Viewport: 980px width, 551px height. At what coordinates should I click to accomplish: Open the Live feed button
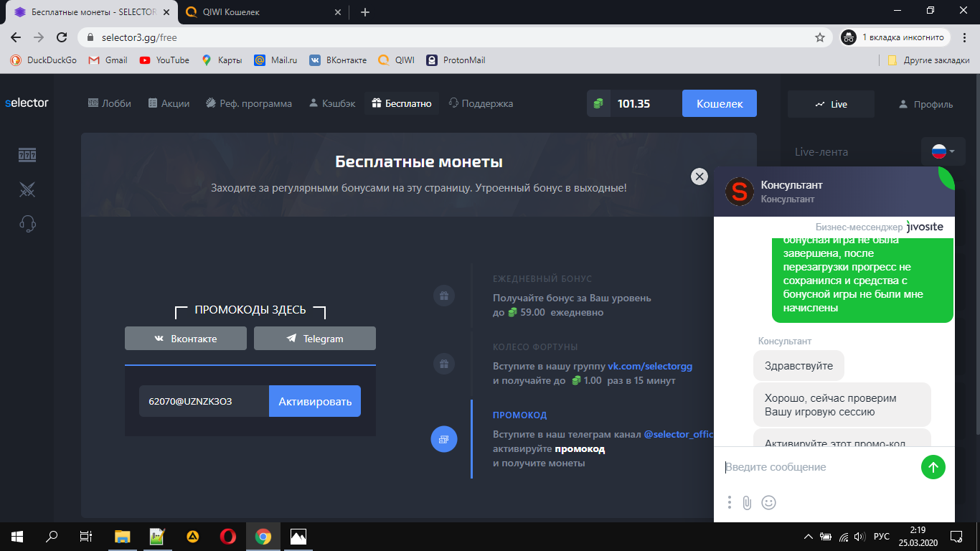(x=831, y=104)
